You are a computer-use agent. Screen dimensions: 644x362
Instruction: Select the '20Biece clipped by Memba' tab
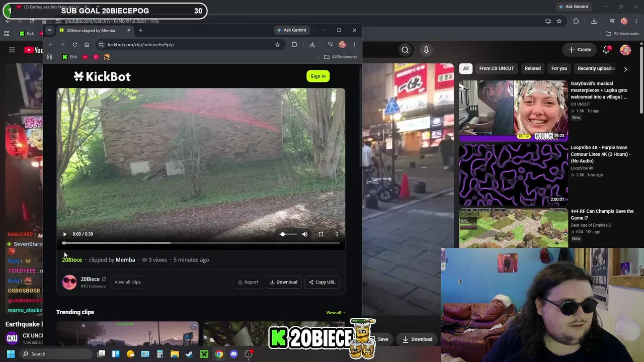[94, 30]
